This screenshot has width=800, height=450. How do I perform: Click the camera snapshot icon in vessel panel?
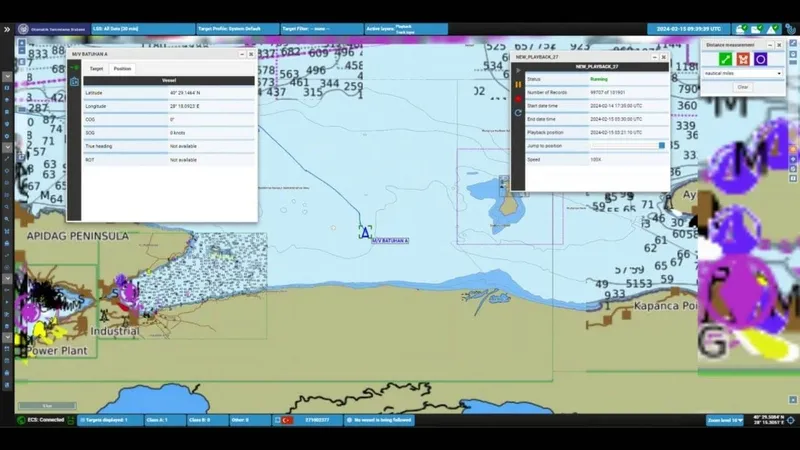(x=74, y=81)
